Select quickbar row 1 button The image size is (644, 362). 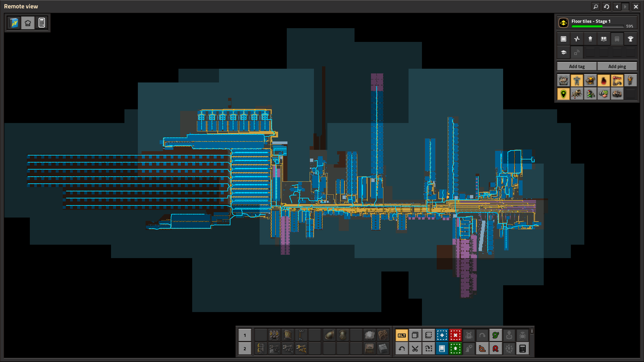point(245,335)
